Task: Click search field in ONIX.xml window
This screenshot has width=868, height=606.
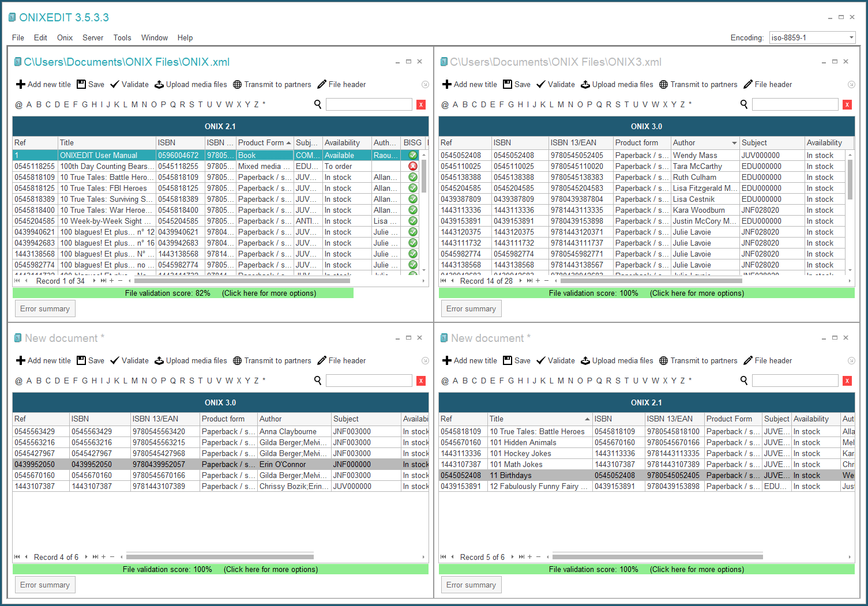Action: coord(369,104)
